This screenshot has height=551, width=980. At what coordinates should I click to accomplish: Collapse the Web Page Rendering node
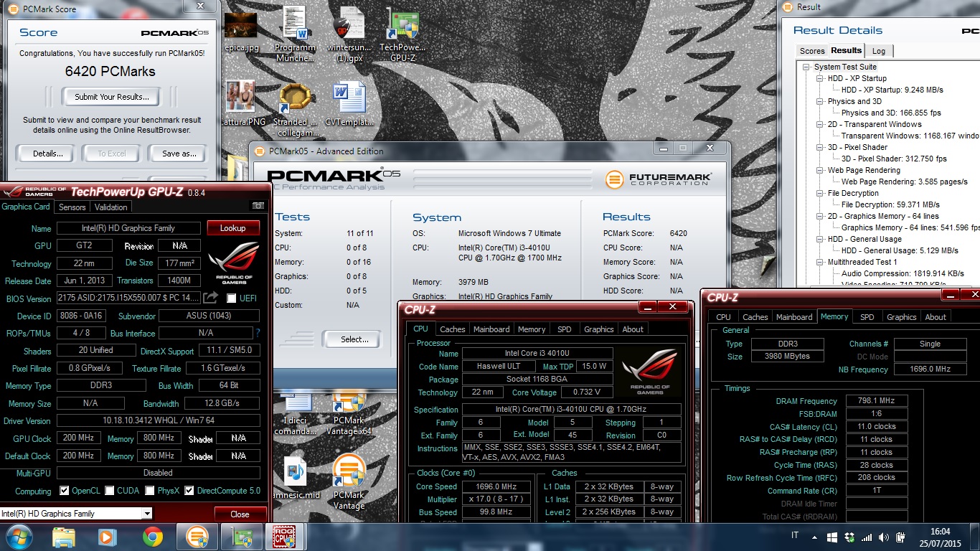(821, 170)
